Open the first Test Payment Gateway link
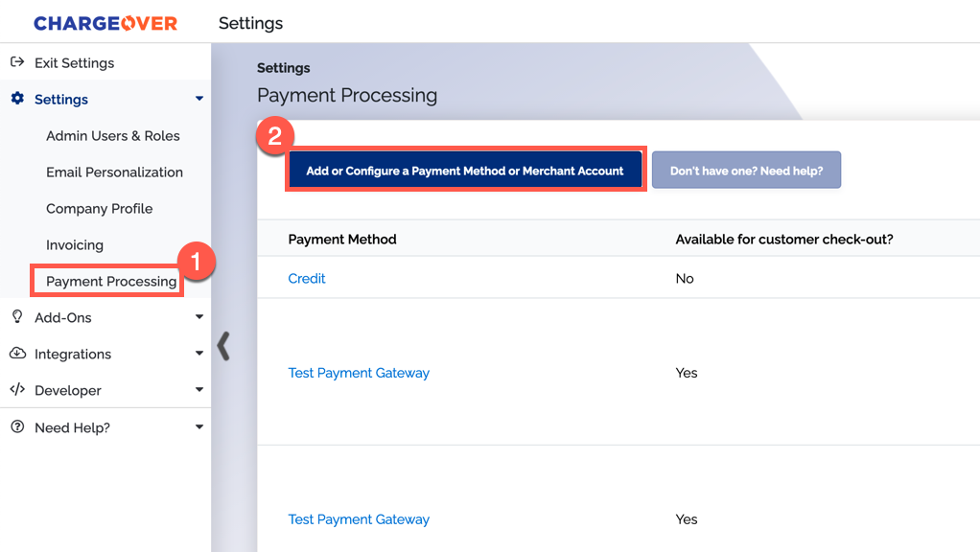 (359, 373)
